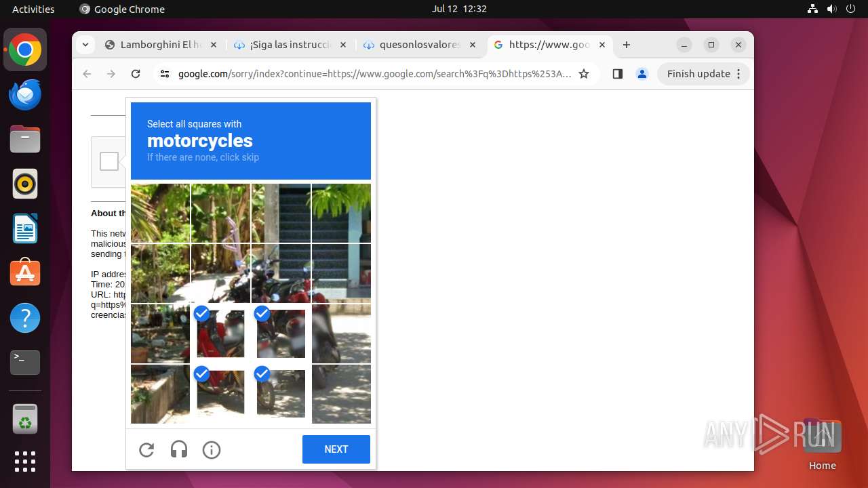This screenshot has height=488, width=868.
Task: Open the Activities overview
Action: [33, 9]
